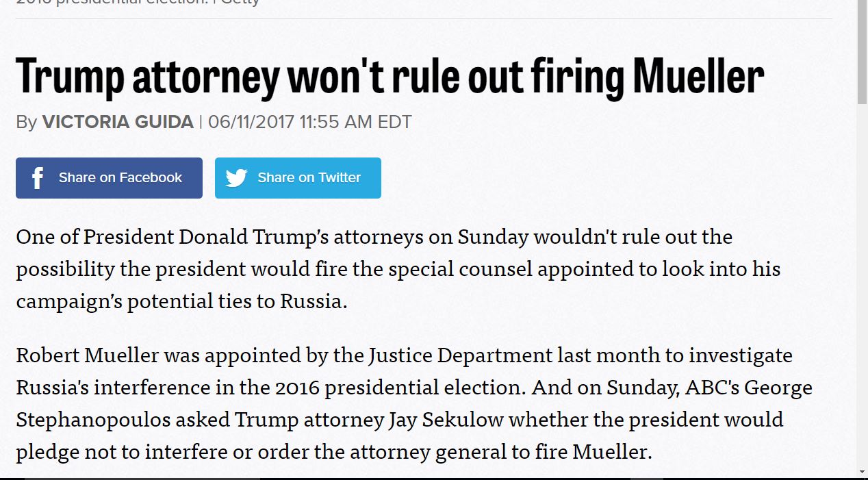The image size is (868, 480).
Task: Click the Twitter bird logo icon
Action: 236,178
